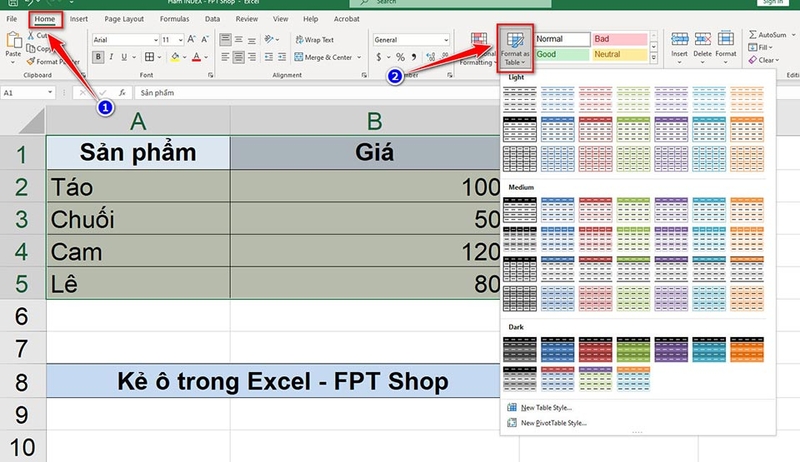Viewport: 800px width, 462px height.
Task: Align text right in the cell
Action: (252, 57)
